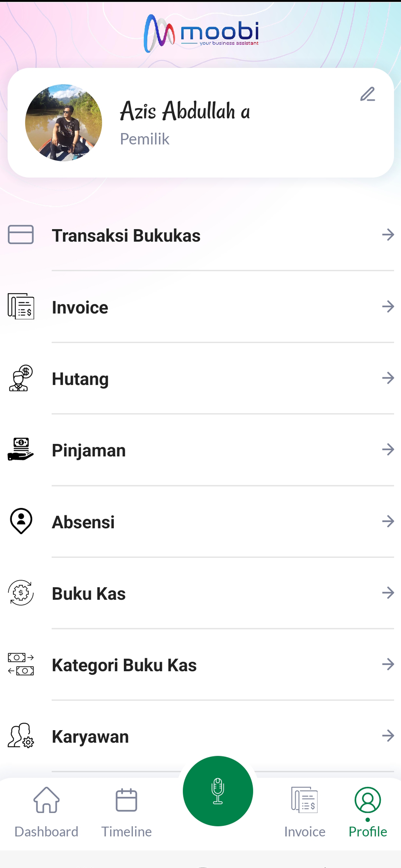Open Absensi using its right arrow

pos(388,521)
